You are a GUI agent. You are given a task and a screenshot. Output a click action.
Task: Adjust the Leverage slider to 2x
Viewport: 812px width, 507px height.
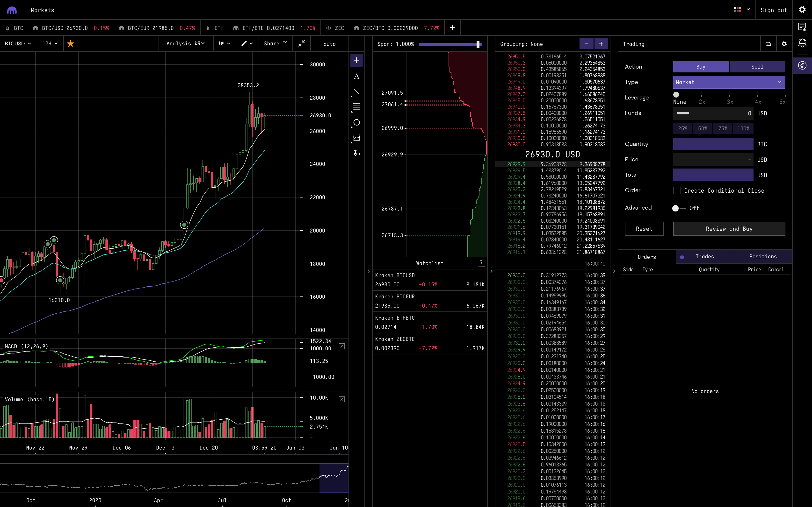[x=702, y=95]
